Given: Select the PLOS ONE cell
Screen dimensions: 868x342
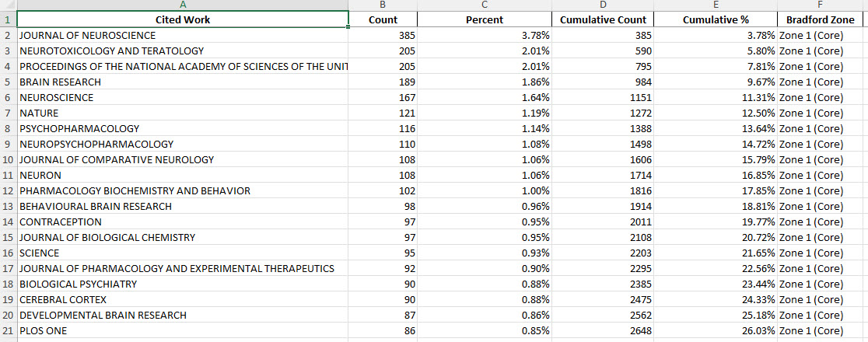Looking at the screenshot, I should (x=183, y=331).
